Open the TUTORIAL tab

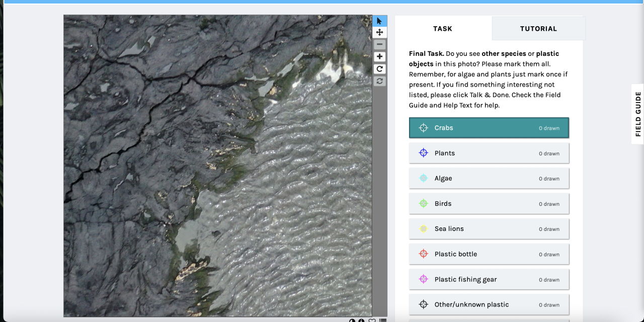pyautogui.click(x=538, y=29)
